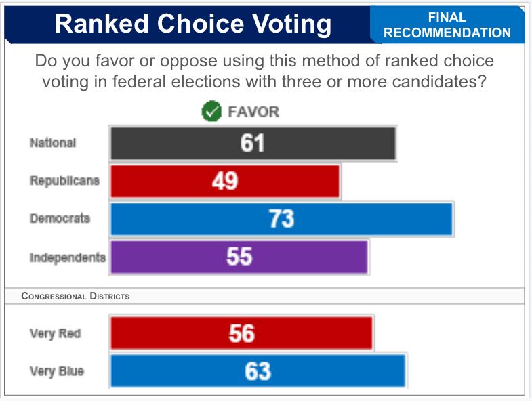Click the Ranked Choice Voting title
The width and height of the screenshot is (532, 401).
(193, 24)
